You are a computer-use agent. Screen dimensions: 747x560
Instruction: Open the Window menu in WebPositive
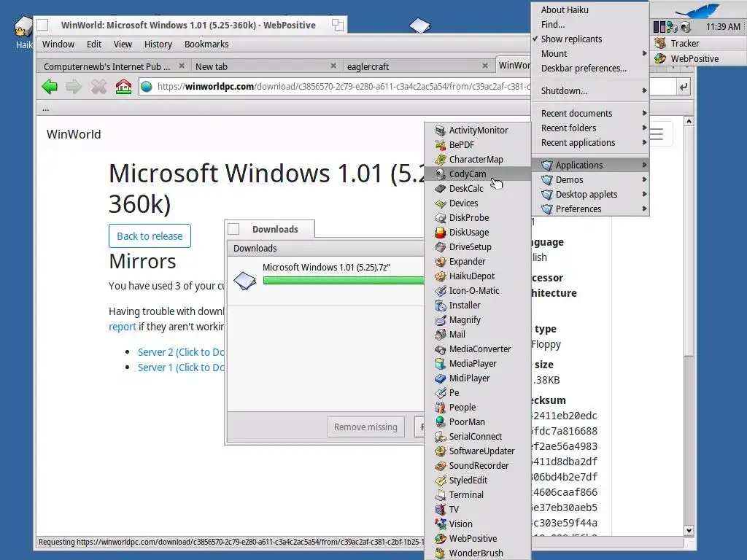point(58,44)
